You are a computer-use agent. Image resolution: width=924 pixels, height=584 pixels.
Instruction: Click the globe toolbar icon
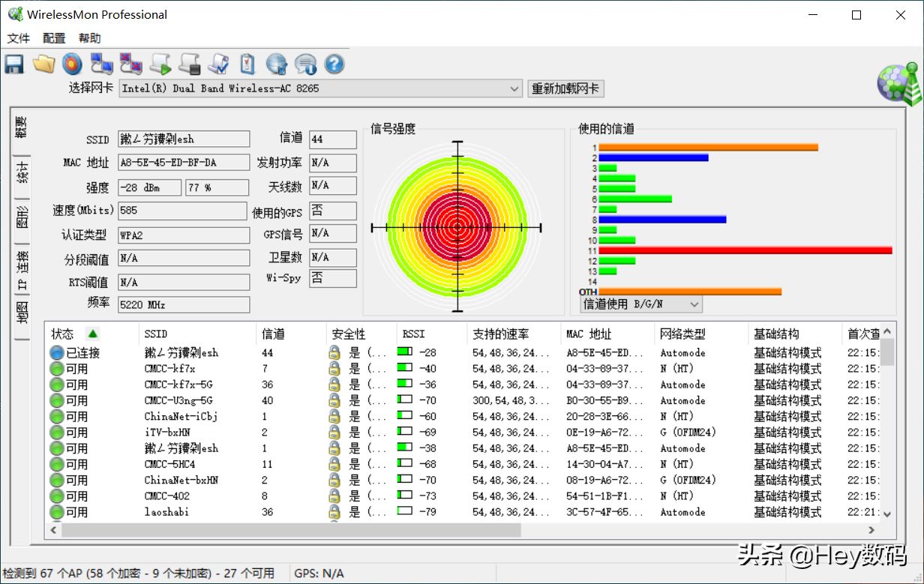(277, 64)
